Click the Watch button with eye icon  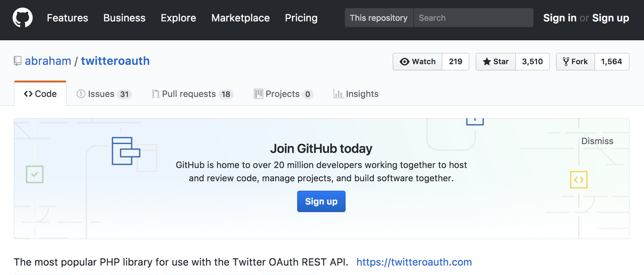point(417,62)
